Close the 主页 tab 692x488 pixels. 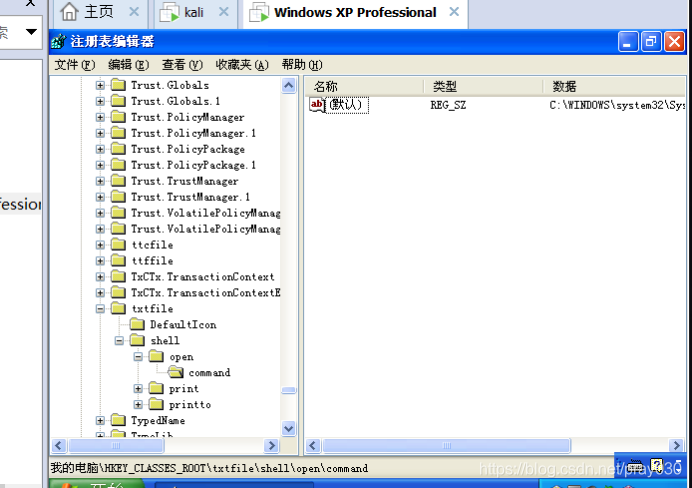coord(134,12)
